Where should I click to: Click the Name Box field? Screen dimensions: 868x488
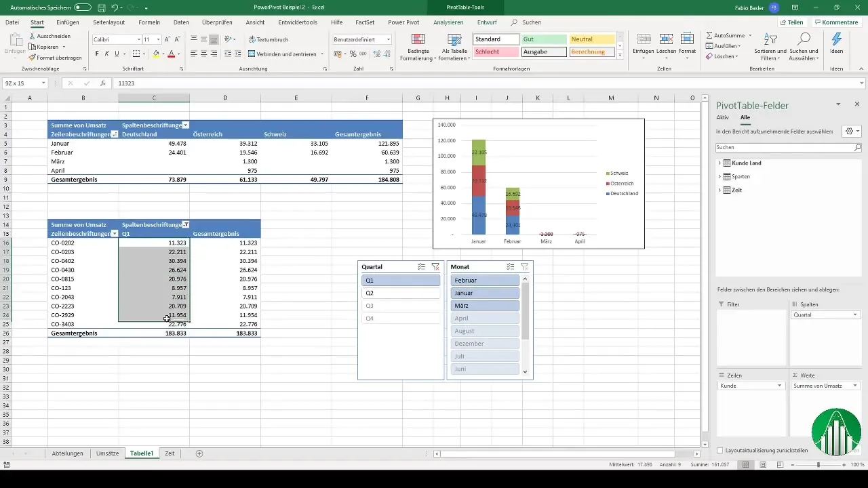24,83
